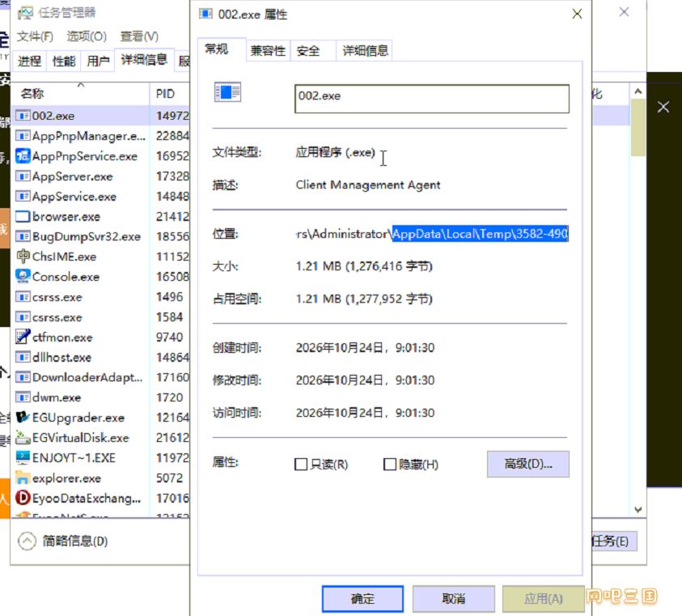
Task: Click the EGUpgrader.exe process icon
Action: 23,418
